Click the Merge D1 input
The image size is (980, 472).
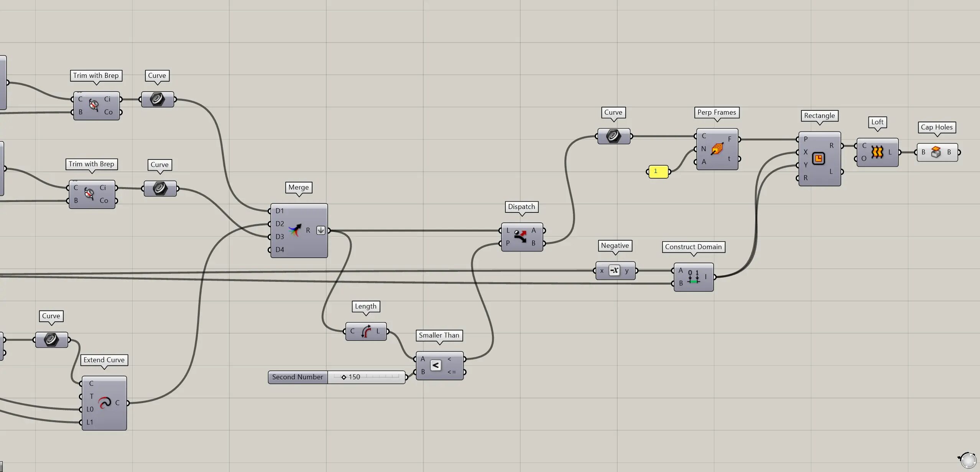(x=280, y=211)
